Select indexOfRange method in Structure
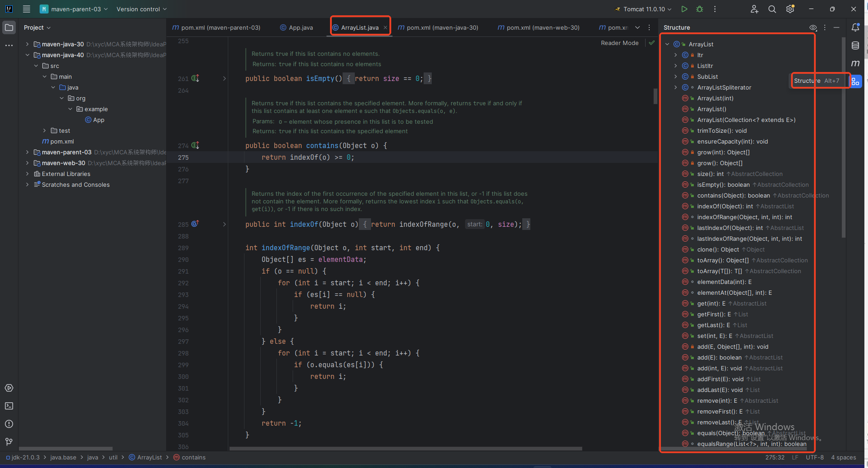 pyautogui.click(x=745, y=217)
